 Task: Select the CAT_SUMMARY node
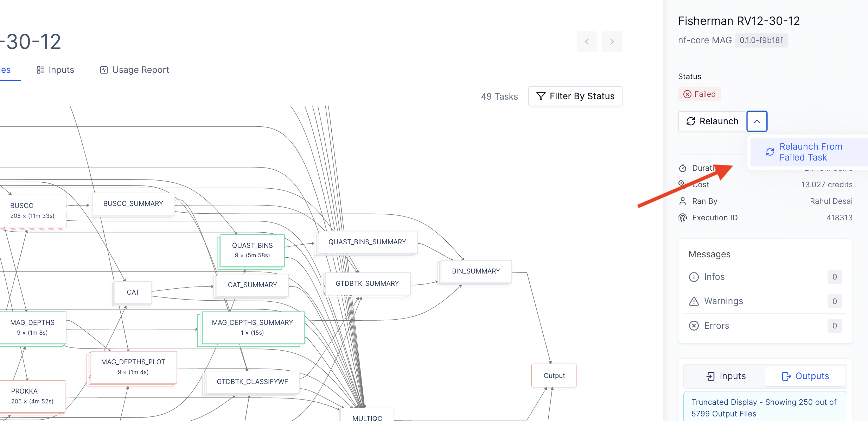tap(252, 285)
